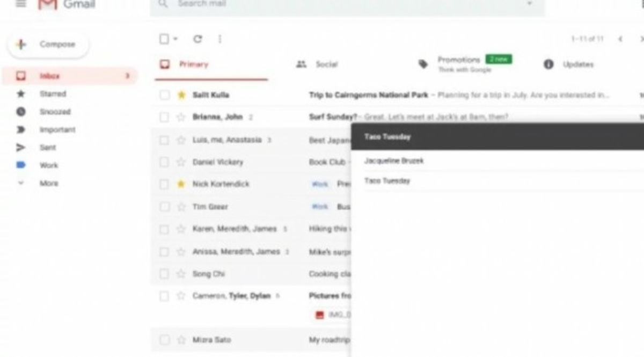Open the main menu hamburger icon
The width and height of the screenshot is (644, 357).
pyautogui.click(x=21, y=3)
